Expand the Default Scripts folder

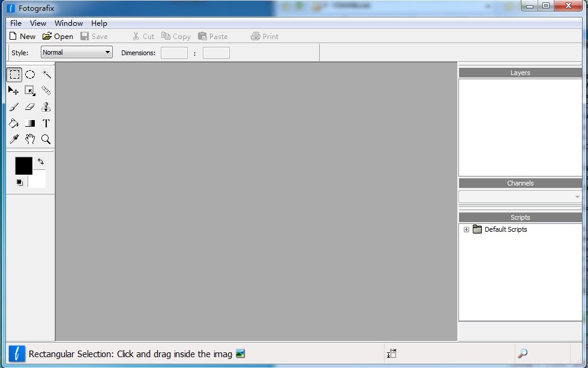[x=466, y=230]
